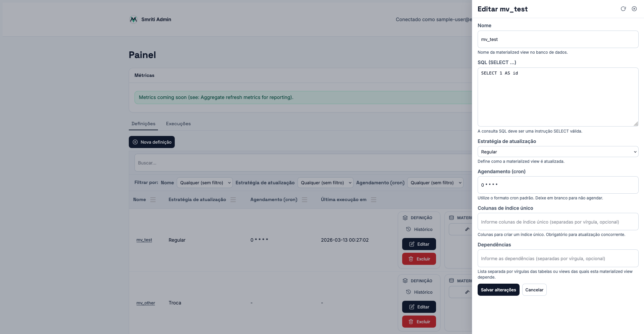
Task: Switch to the Execuções tab
Action: coord(178,124)
